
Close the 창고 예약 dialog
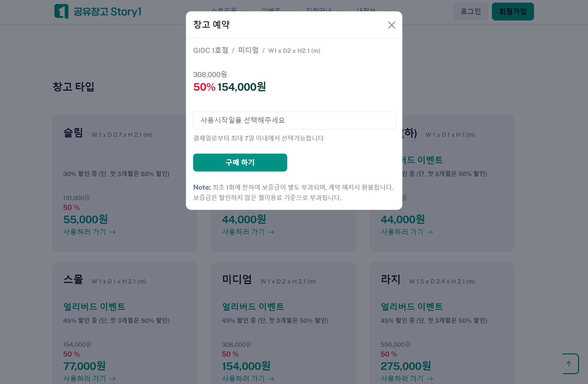tap(391, 25)
